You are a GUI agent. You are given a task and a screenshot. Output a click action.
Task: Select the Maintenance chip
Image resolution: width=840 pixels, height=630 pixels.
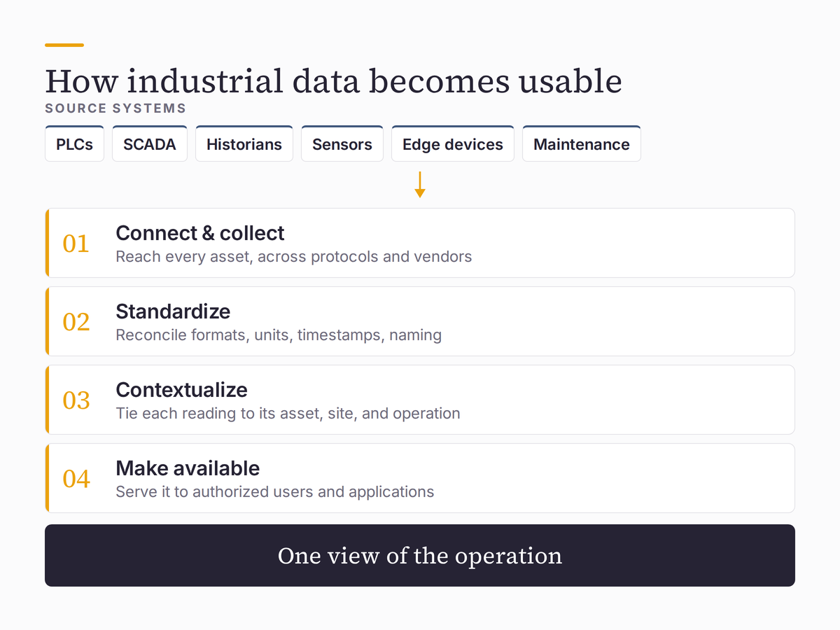tap(582, 143)
